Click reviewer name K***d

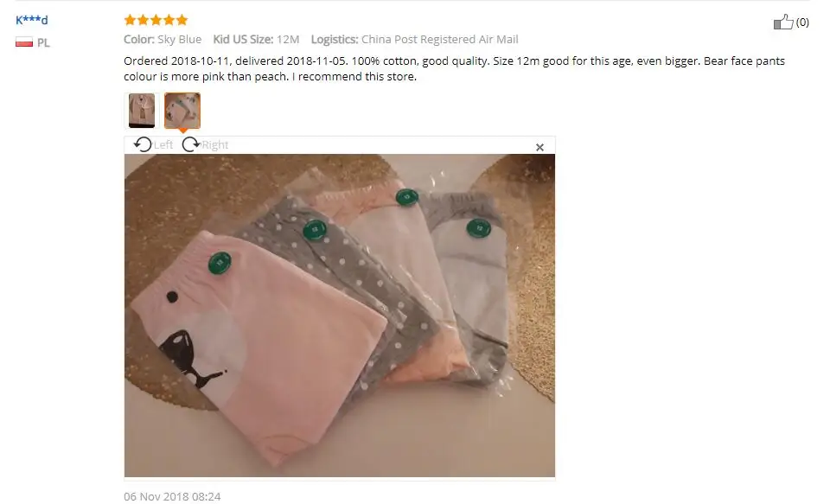[32, 20]
